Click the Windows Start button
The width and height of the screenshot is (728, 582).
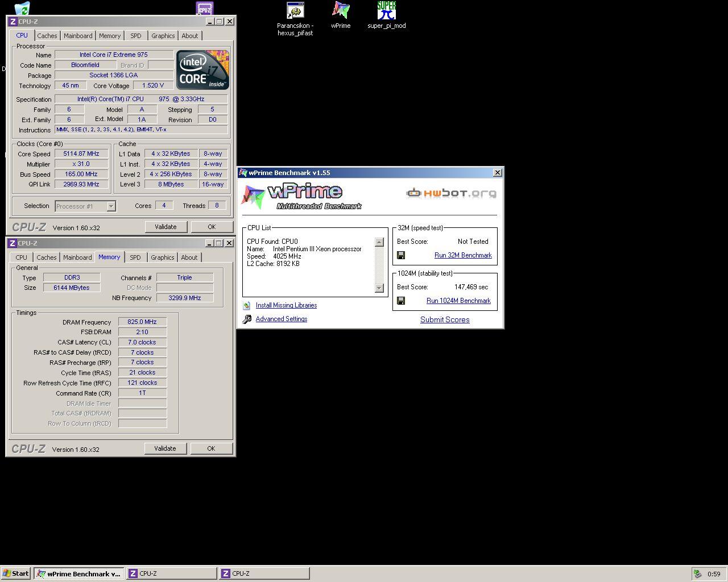coord(16,573)
